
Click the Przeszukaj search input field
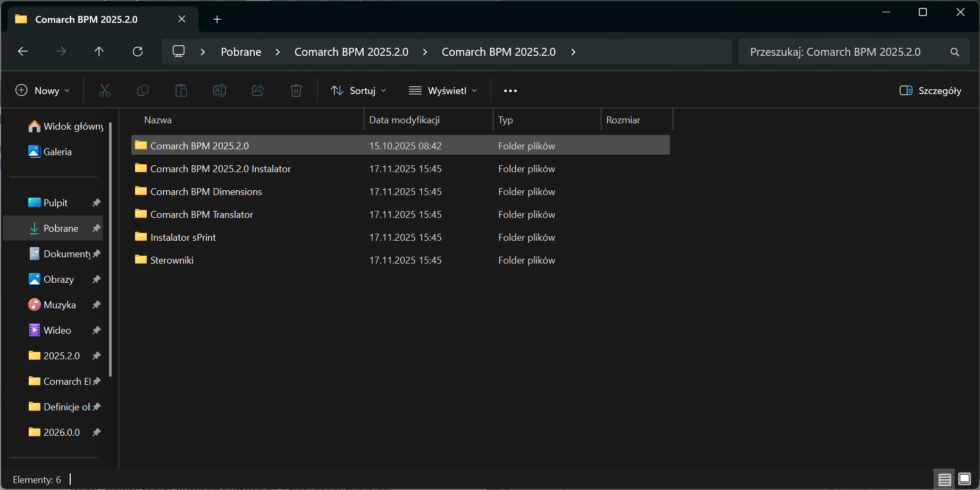[x=845, y=52]
